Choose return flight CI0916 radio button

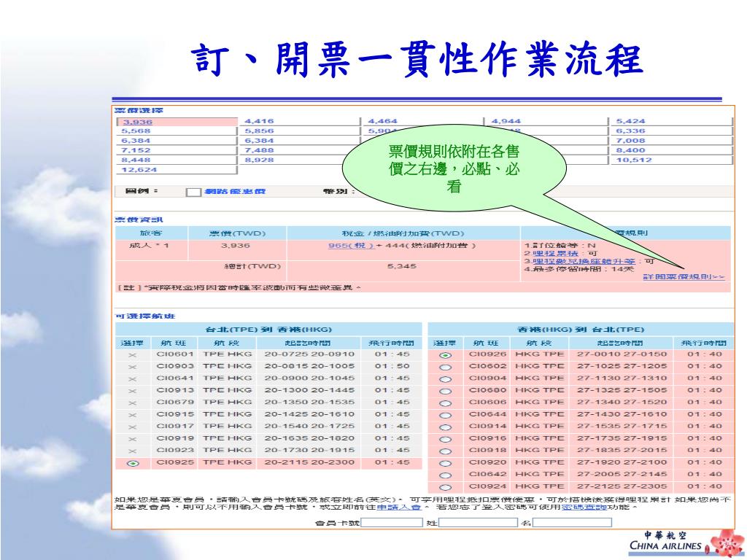pyautogui.click(x=445, y=439)
